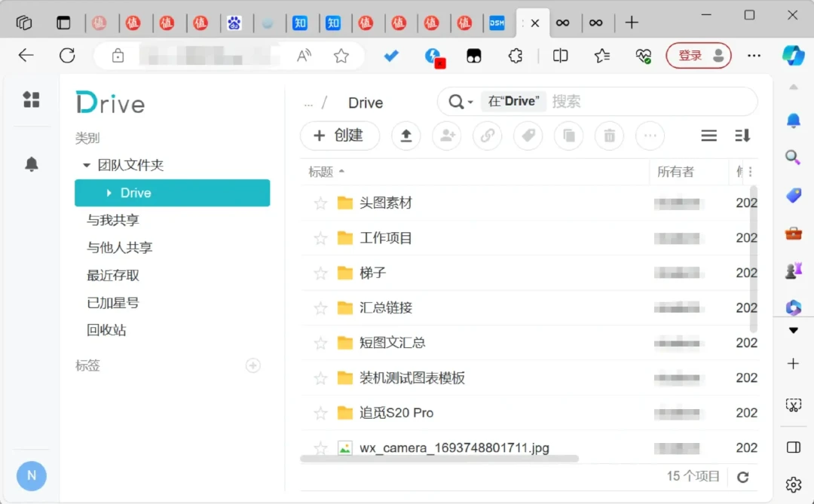Star the 头图素材 folder
The height and width of the screenshot is (504, 814).
tap(320, 203)
